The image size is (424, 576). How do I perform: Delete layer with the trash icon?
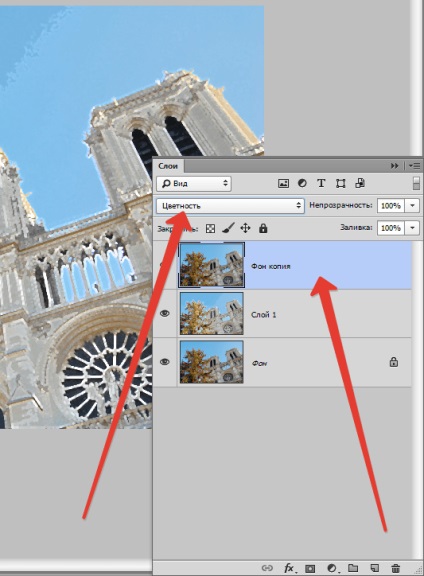(x=395, y=568)
